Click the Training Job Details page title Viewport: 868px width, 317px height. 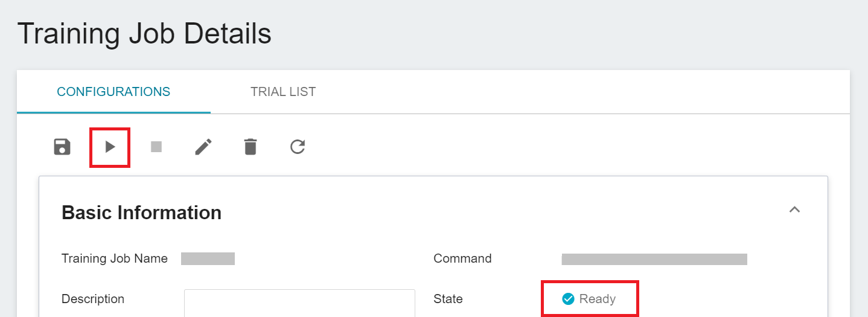click(x=144, y=34)
